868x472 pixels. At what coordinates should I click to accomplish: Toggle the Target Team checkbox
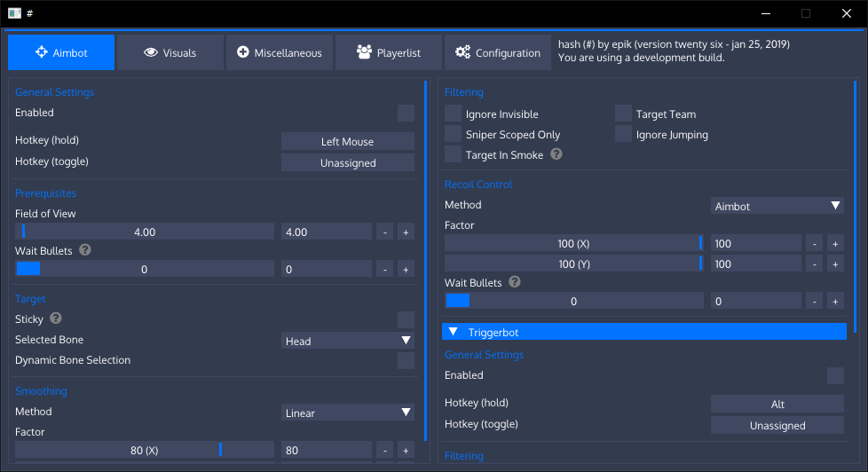[624, 114]
